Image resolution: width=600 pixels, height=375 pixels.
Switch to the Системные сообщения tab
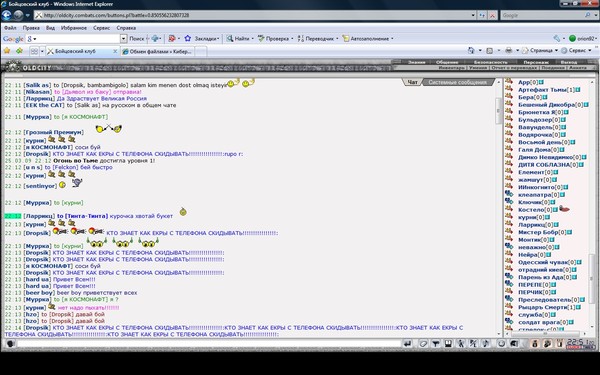(457, 82)
